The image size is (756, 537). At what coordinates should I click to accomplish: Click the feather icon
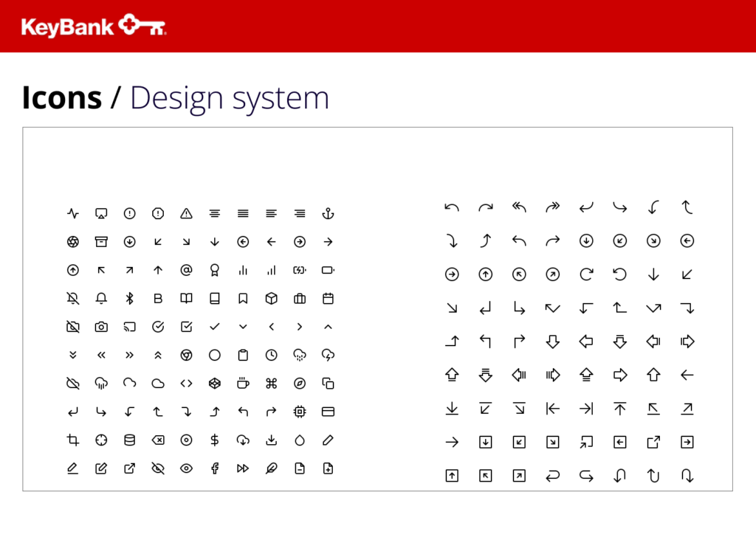tap(272, 468)
